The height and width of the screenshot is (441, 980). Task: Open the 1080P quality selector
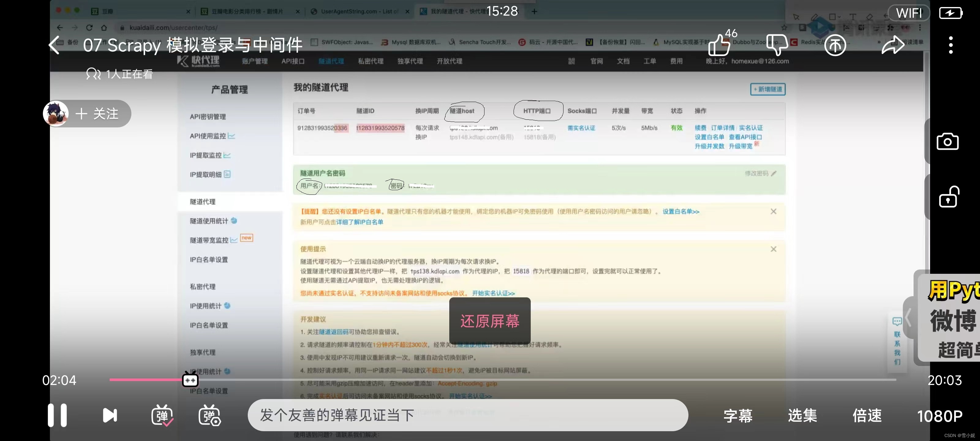click(x=940, y=415)
